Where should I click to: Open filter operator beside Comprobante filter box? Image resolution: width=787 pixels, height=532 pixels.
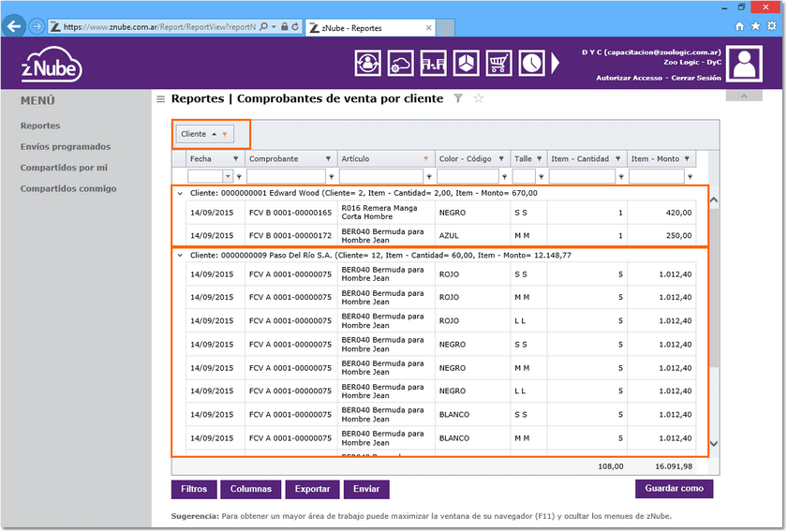pos(332,177)
